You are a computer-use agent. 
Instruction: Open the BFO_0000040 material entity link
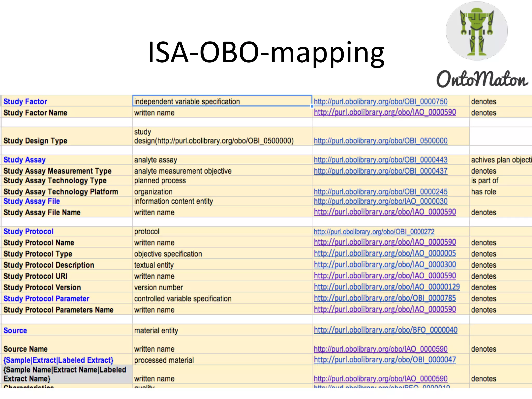coord(385,330)
